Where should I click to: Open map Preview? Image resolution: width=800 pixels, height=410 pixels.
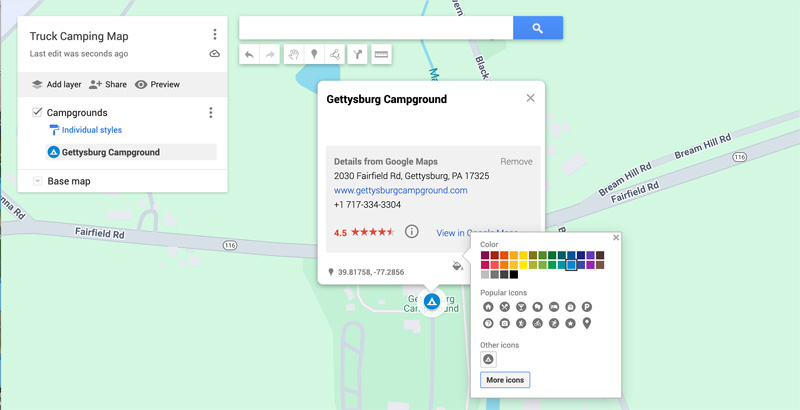point(157,85)
